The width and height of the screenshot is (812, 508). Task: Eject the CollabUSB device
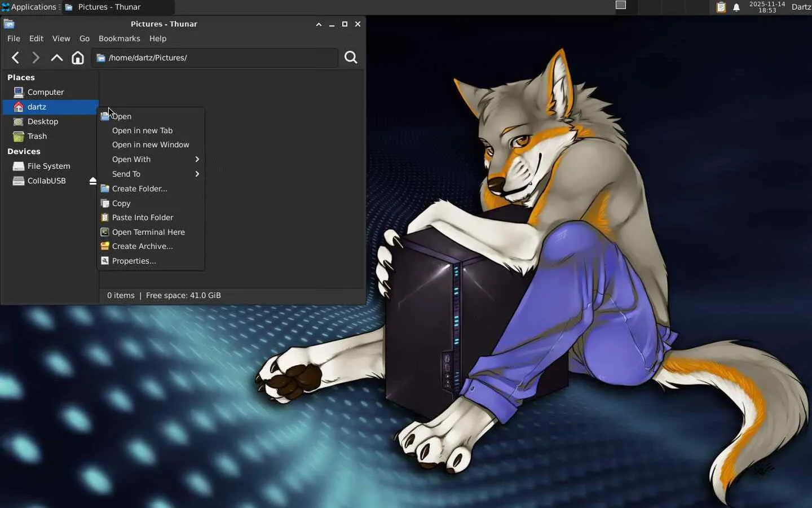point(93,181)
